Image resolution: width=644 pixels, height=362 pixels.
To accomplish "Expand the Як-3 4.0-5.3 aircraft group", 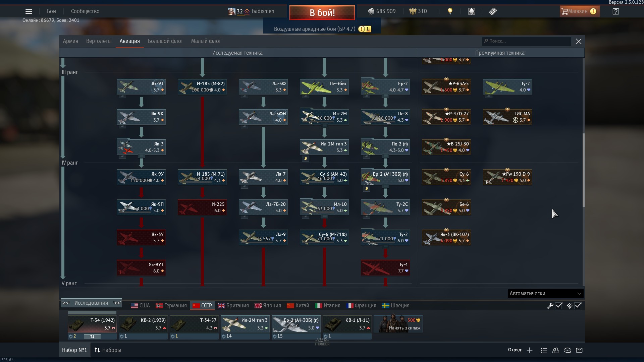I will point(141,147).
